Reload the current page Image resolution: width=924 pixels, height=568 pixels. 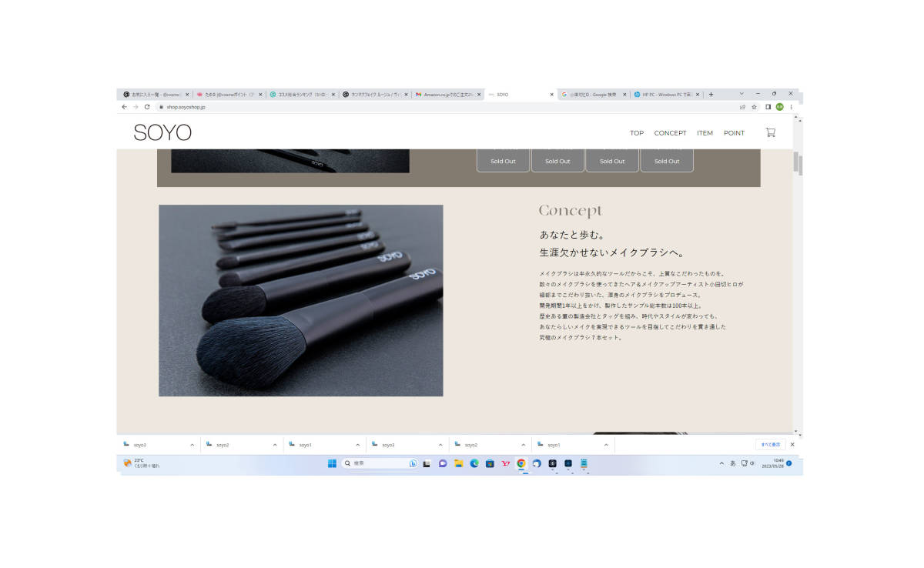tap(147, 107)
